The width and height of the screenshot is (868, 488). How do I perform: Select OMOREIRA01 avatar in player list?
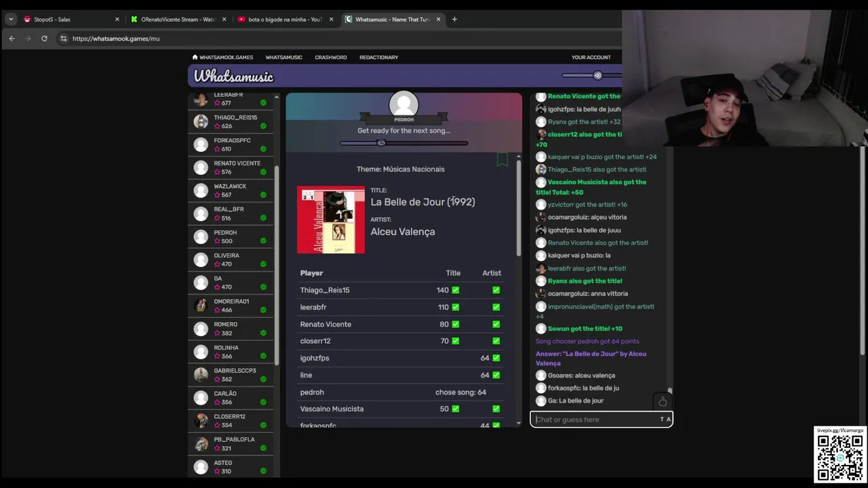click(x=201, y=306)
